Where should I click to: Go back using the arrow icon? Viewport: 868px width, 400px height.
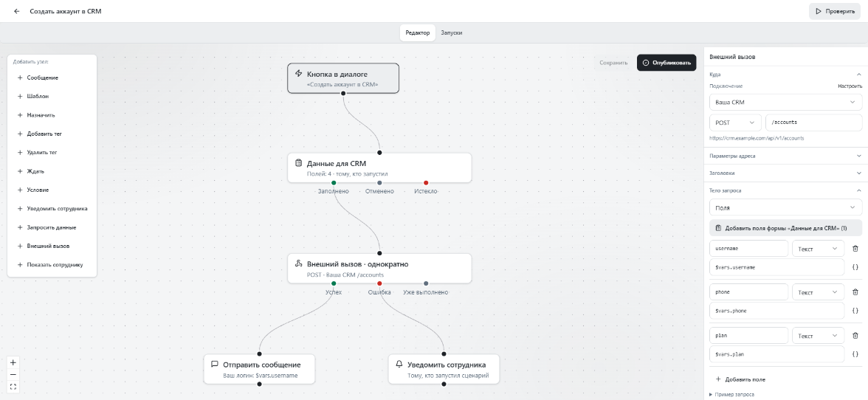point(16,11)
